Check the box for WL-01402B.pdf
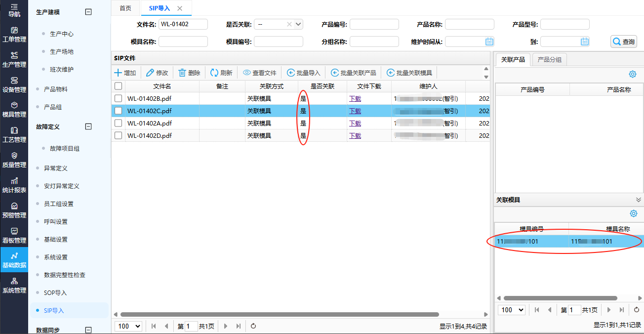644x334 pixels. click(x=119, y=98)
